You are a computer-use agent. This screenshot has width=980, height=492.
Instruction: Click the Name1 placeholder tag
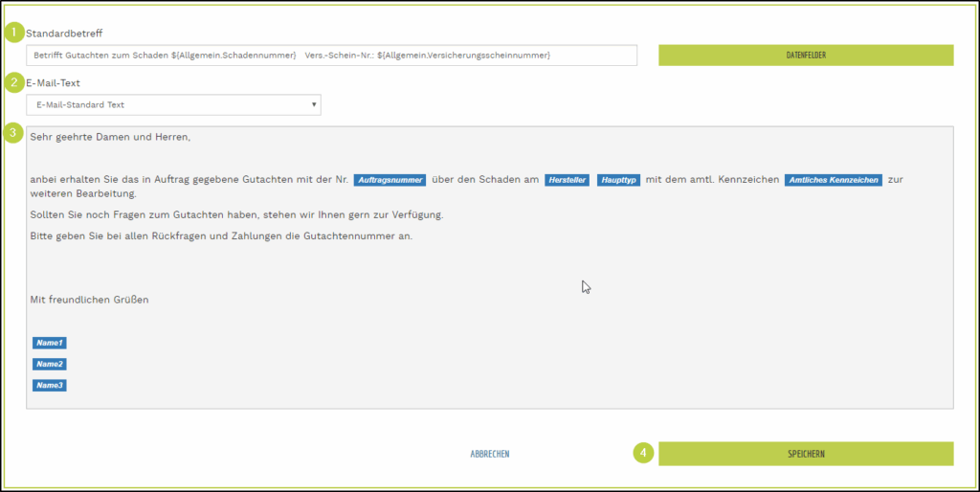(x=49, y=343)
